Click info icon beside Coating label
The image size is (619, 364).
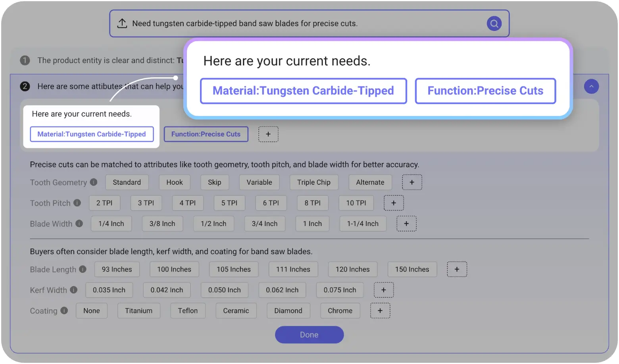[x=64, y=310]
